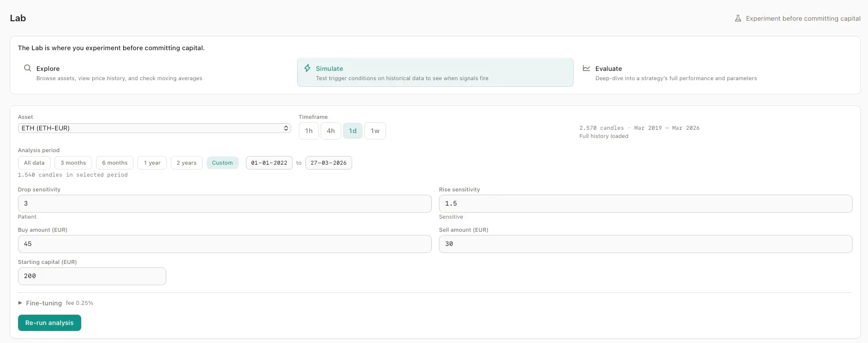Switch timeframe to 1w

pos(375,131)
